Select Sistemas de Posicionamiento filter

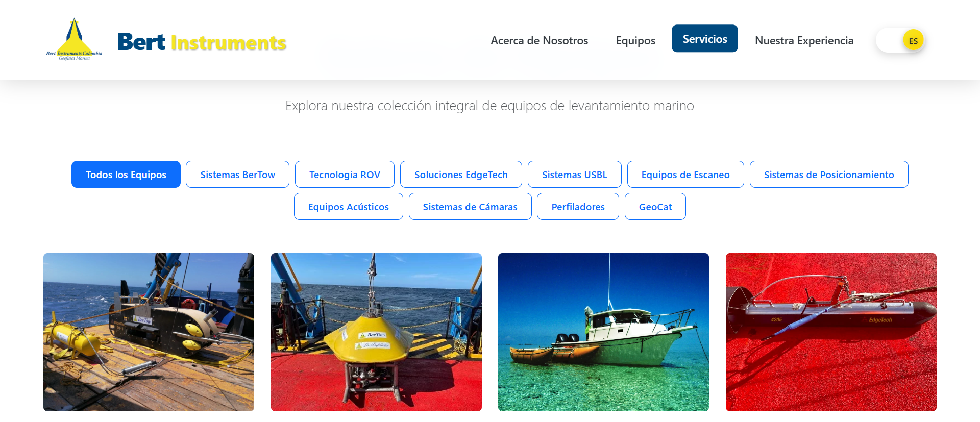[829, 175]
